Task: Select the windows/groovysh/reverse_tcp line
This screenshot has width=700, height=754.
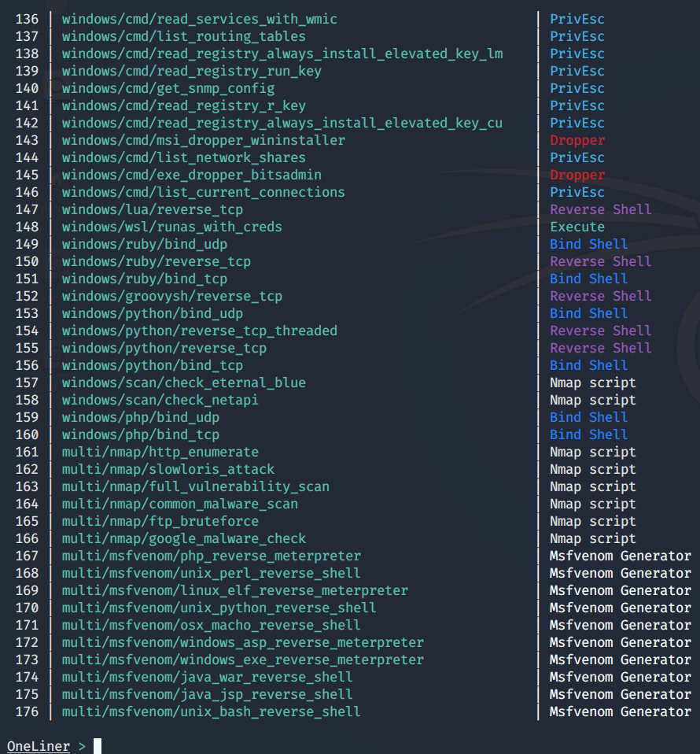Action: pyautogui.click(x=171, y=296)
